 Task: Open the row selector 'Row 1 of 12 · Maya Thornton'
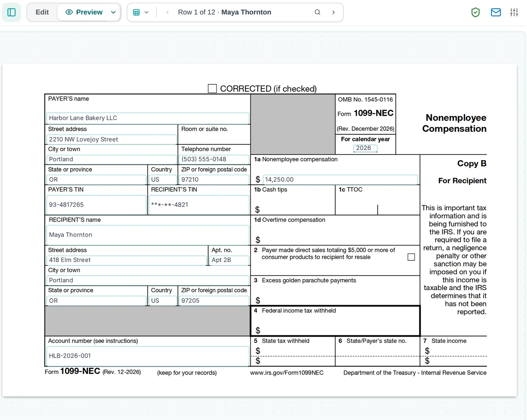click(224, 12)
